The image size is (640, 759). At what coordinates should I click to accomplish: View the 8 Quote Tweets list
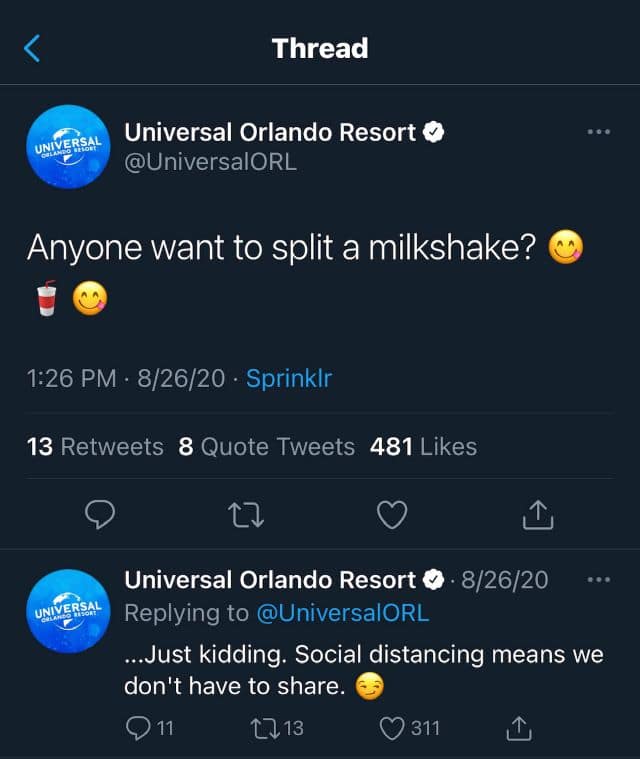[267, 446]
